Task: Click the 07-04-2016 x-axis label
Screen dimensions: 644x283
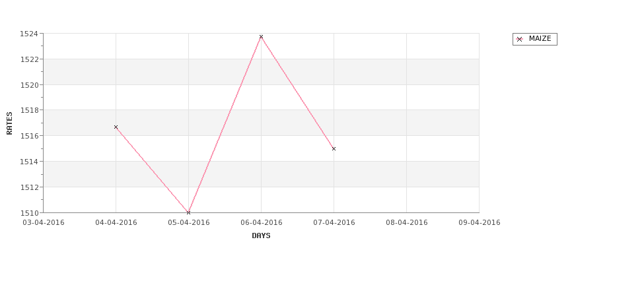Action: click(334, 222)
